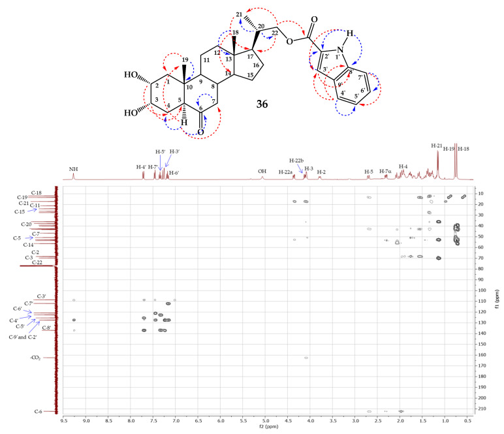Viewport: 504px width, 434px height.
Task: Click atom number "16" in the structure
Action: pyautogui.click(x=256, y=65)
